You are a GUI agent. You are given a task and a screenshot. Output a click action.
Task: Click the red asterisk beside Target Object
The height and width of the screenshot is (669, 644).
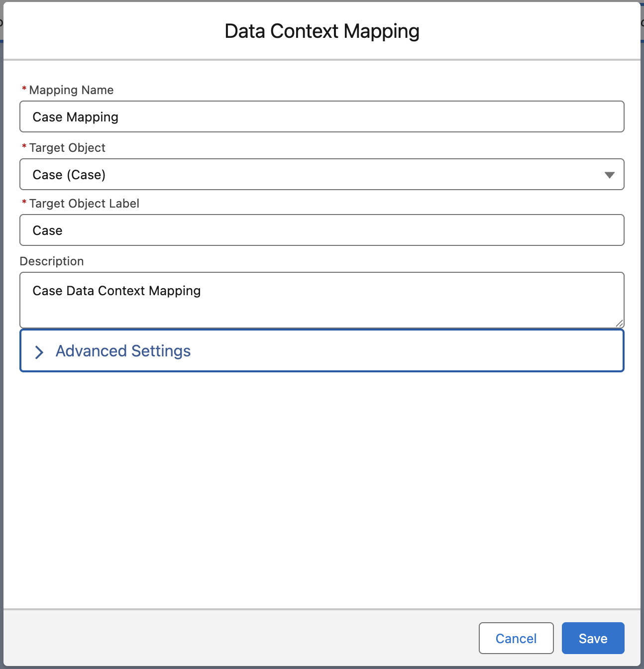(x=24, y=147)
